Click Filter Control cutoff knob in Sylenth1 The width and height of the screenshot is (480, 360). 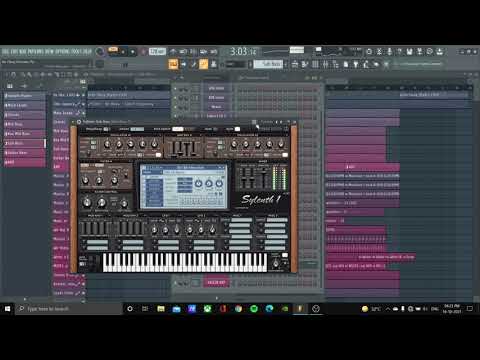point(87,202)
